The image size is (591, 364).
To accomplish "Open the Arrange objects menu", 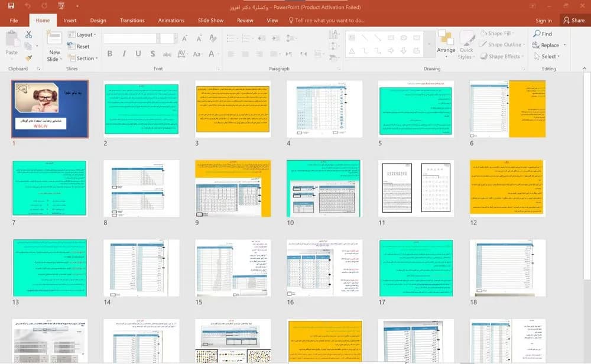I will coord(446,44).
